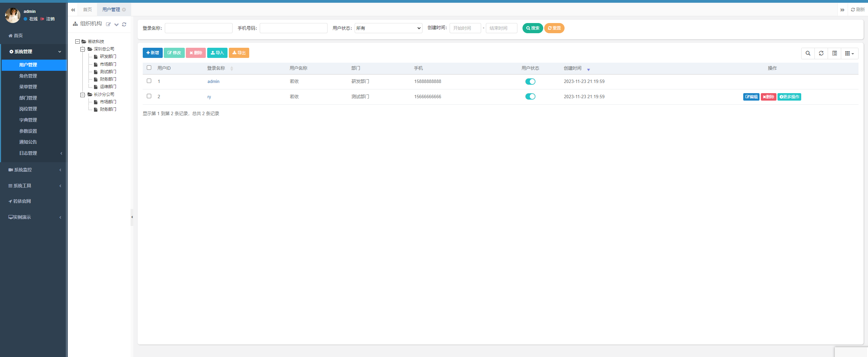Select 市场部门 under 长沙分公司

pyautogui.click(x=108, y=102)
